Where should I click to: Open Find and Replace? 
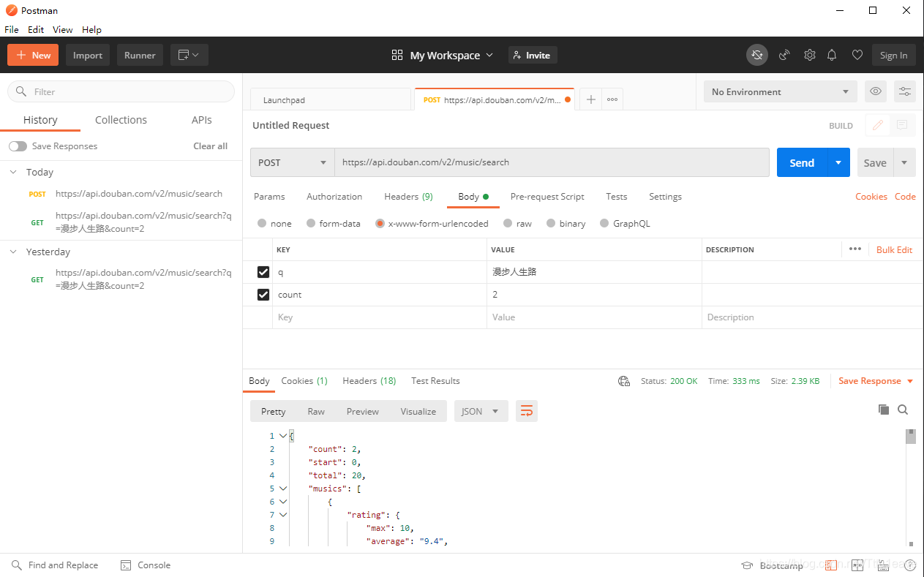(55, 565)
